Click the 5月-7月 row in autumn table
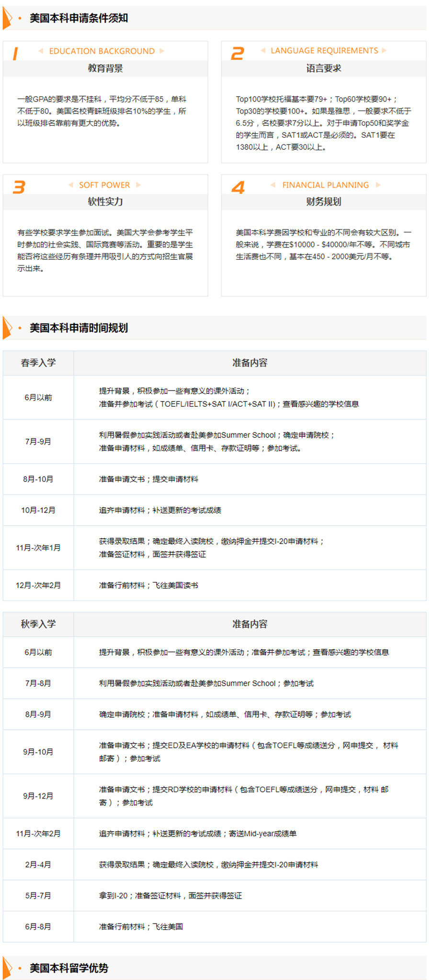431x980 pixels. pos(38,895)
